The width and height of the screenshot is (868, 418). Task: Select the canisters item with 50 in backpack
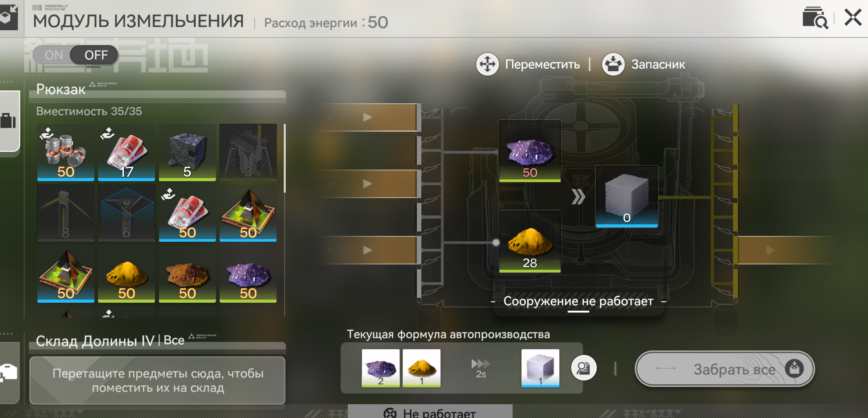[x=66, y=152]
